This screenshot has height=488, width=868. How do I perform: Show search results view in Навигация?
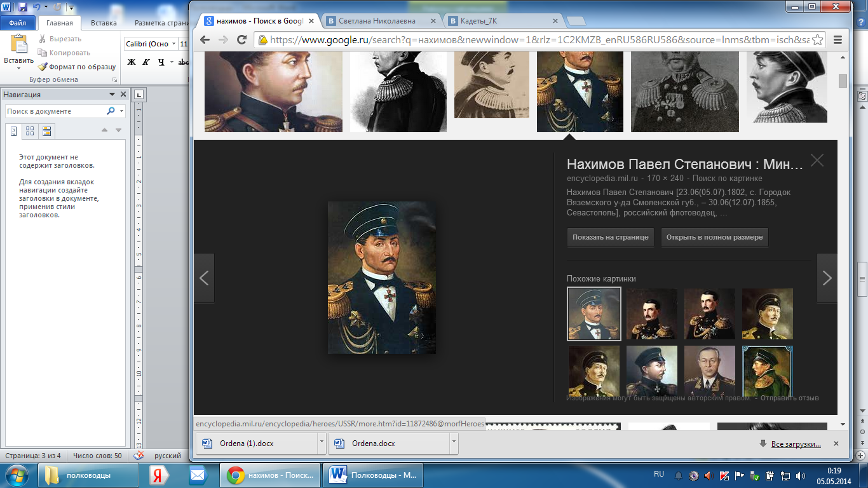click(x=46, y=131)
